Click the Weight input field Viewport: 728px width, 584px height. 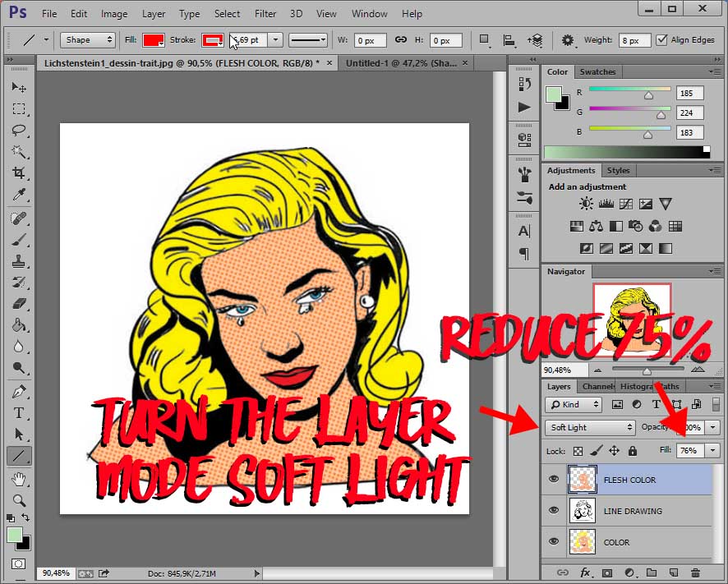[634, 40]
